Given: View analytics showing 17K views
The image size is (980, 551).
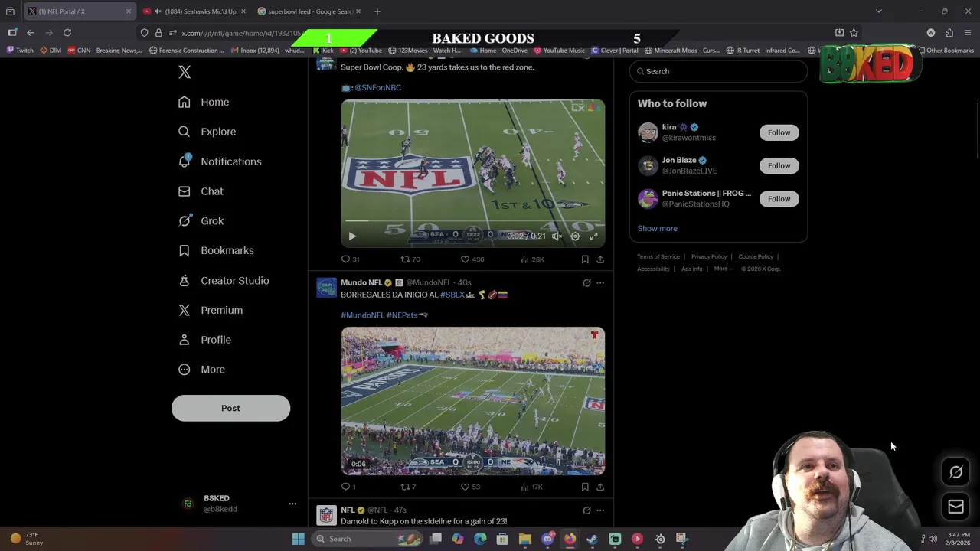Looking at the screenshot, I should tap(531, 487).
